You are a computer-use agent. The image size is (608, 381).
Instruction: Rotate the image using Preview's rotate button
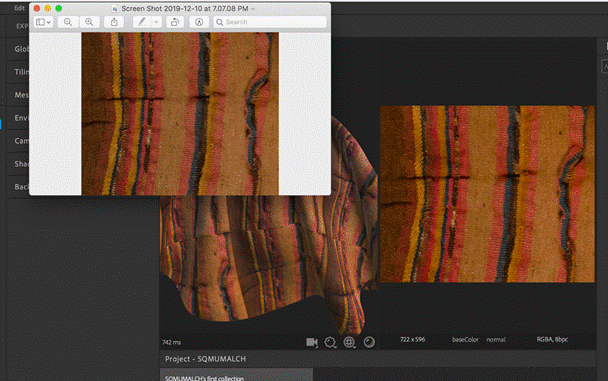tap(175, 22)
